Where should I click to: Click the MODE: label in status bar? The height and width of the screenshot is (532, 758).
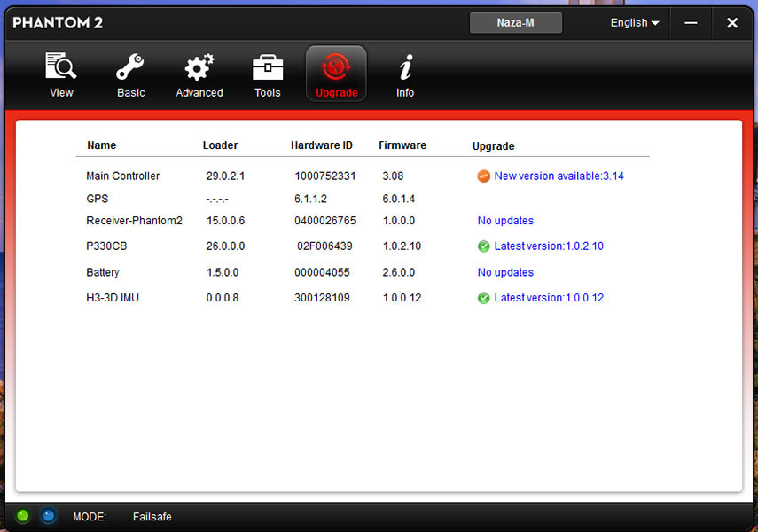90,517
